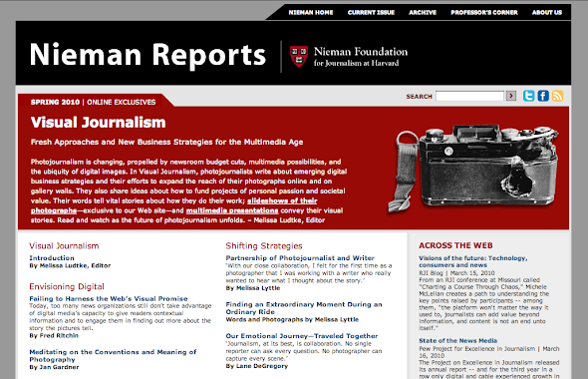Click the Harvard shield logo
Image resolution: width=588 pixels, height=379 pixels.
point(299,56)
